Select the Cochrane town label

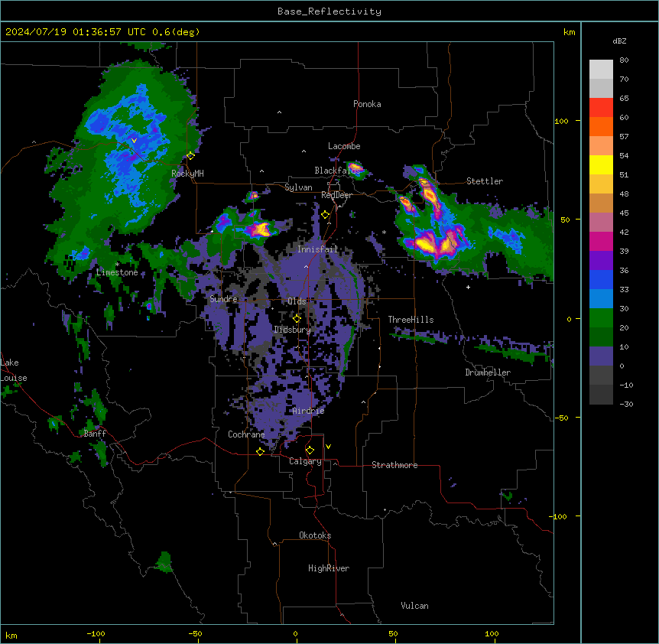tap(246, 434)
